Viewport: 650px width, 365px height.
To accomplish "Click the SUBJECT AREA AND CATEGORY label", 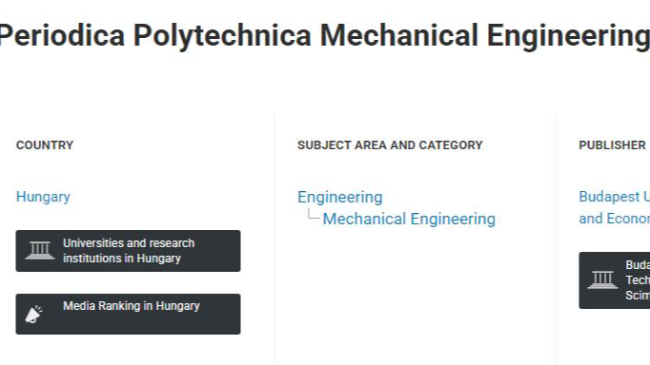I will (x=390, y=145).
